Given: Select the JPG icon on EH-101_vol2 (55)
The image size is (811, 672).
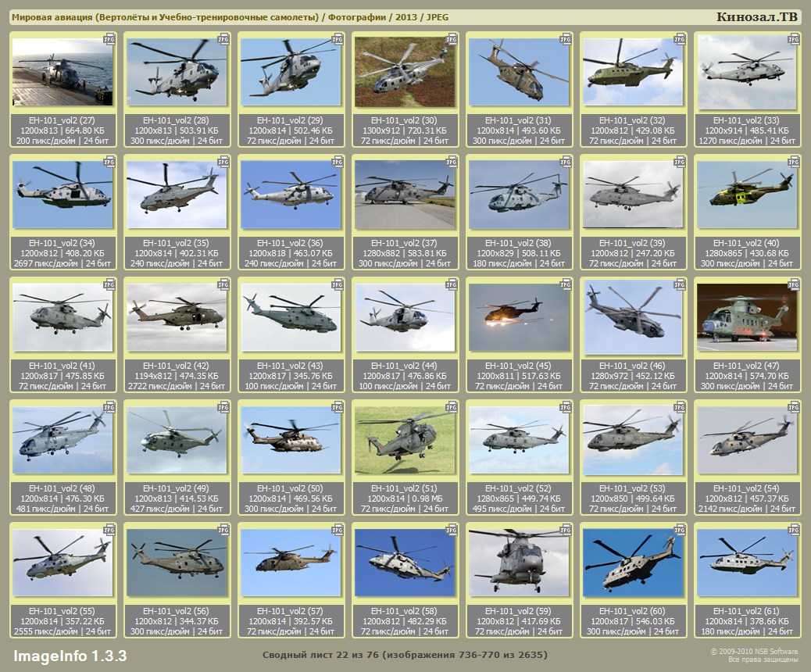Looking at the screenshot, I should pyautogui.click(x=109, y=529).
